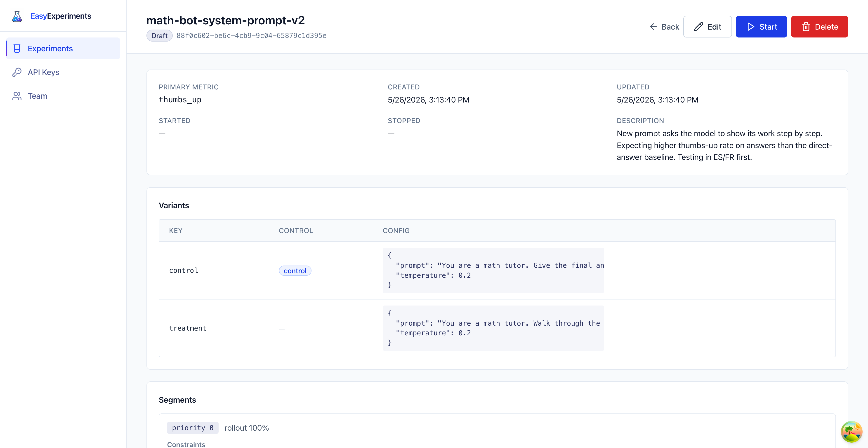The image size is (868, 448).
Task: Click the Team people icon
Action: click(x=17, y=96)
